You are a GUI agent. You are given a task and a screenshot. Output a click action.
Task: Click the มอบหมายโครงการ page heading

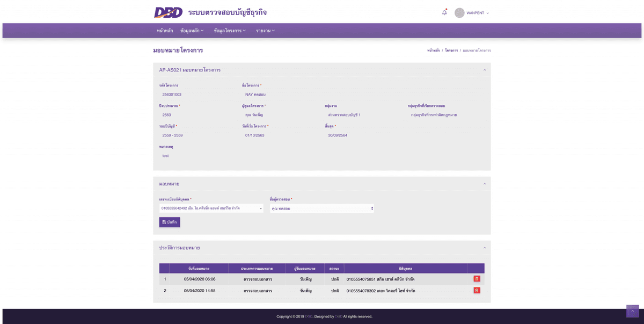178,51
